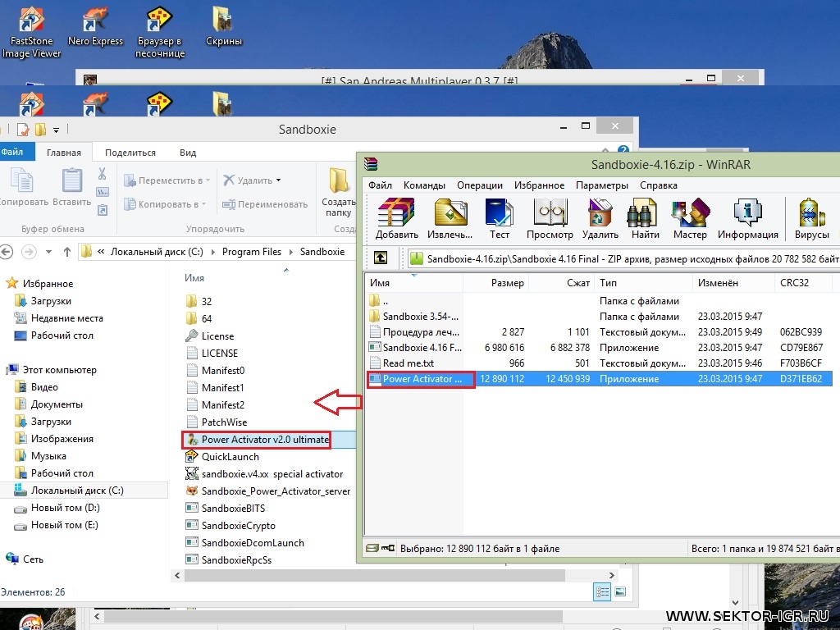
Task: Open Explorer help question mark icon
Action: 623,151
